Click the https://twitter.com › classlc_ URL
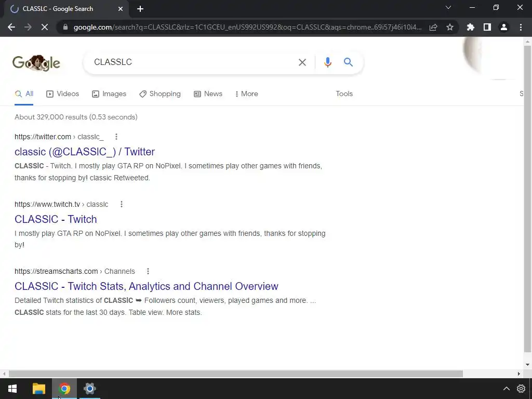The image size is (532, 399). [59, 137]
